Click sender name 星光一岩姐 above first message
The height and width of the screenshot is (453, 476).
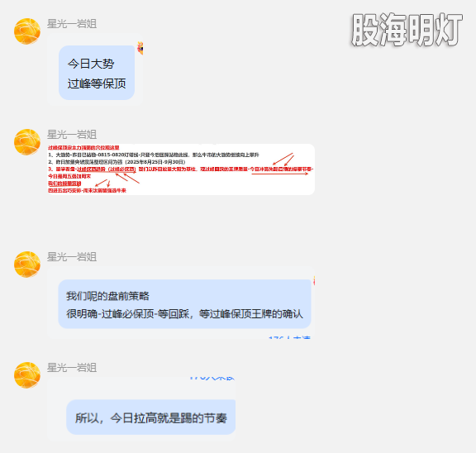[x=72, y=24]
